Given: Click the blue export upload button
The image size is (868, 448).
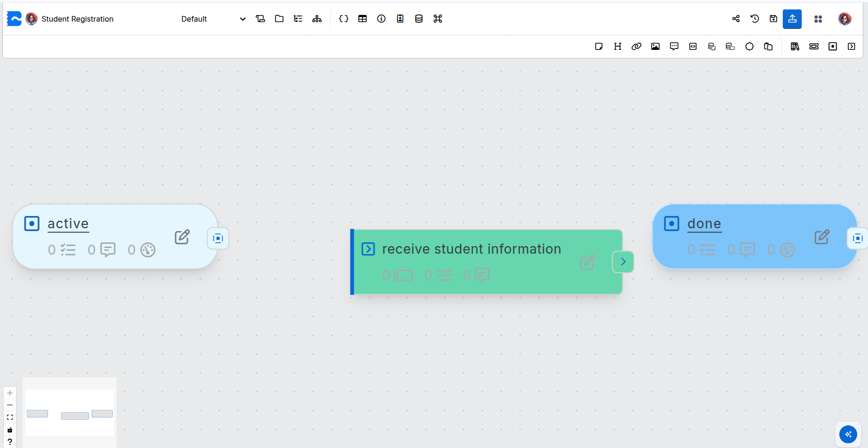Looking at the screenshot, I should [x=792, y=19].
